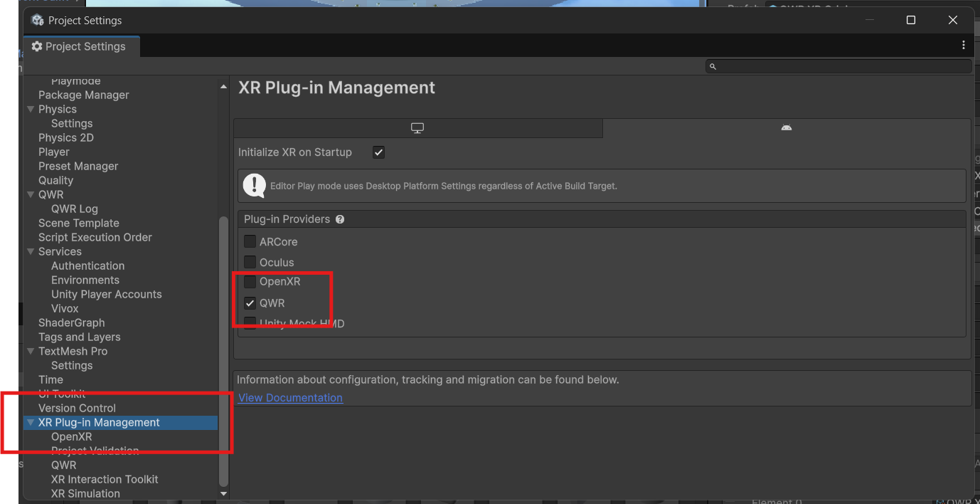Enable the Unity Mock HMD provider
This screenshot has width=980, height=504.
click(x=250, y=323)
